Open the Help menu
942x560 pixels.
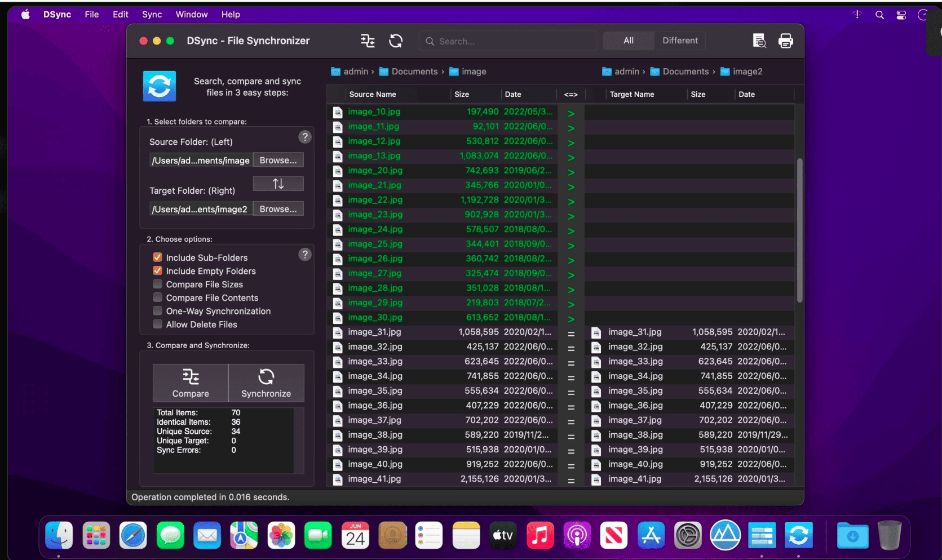[231, 15]
